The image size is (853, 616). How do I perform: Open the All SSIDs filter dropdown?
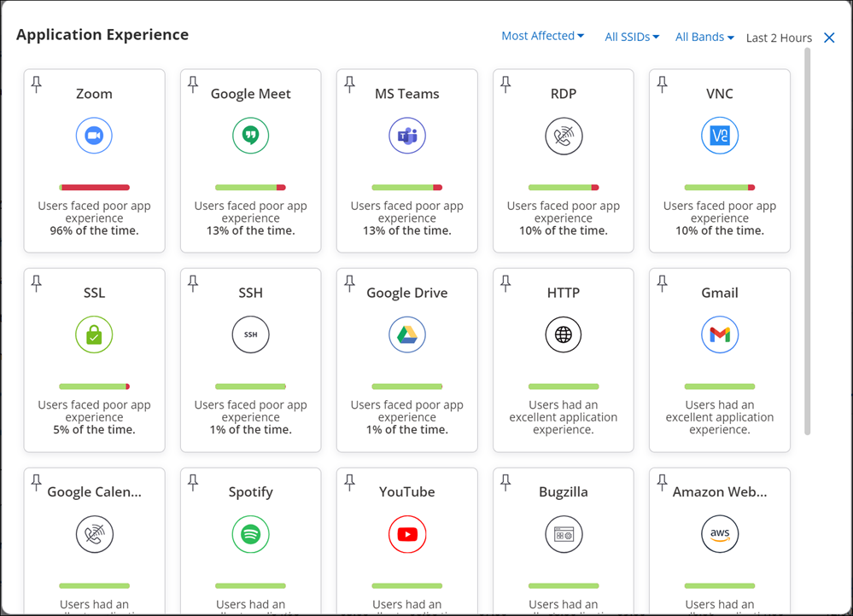pos(632,37)
